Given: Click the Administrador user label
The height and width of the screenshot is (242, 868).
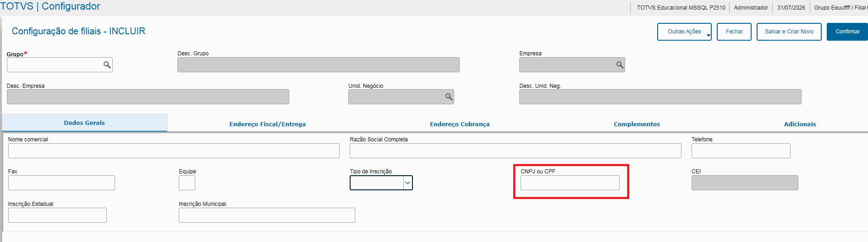Looking at the screenshot, I should pos(751,8).
